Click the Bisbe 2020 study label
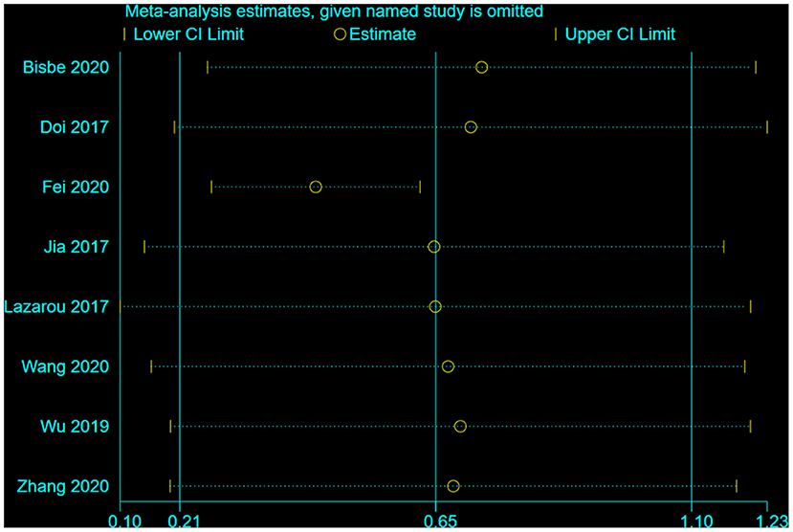 coord(66,67)
